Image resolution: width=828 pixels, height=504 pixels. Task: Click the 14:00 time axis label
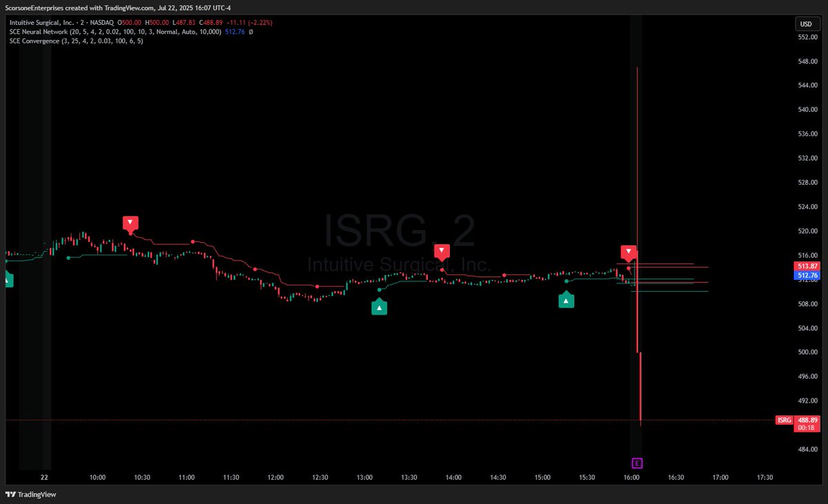click(453, 477)
